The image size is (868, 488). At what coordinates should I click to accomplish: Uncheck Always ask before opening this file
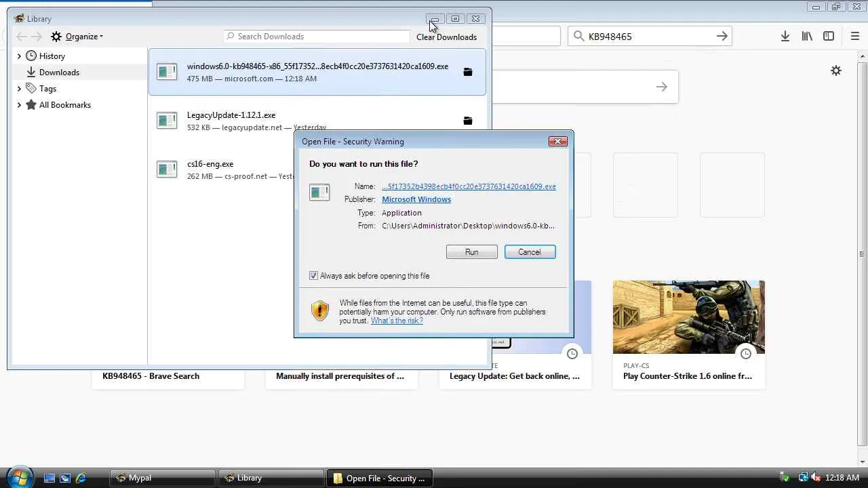[313, 276]
